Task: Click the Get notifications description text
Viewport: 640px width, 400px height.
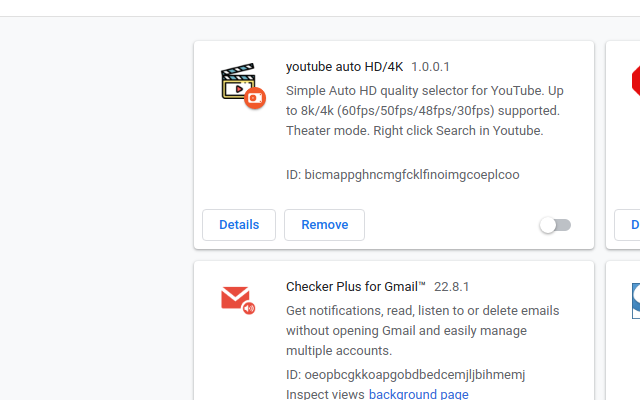Action: 422,331
